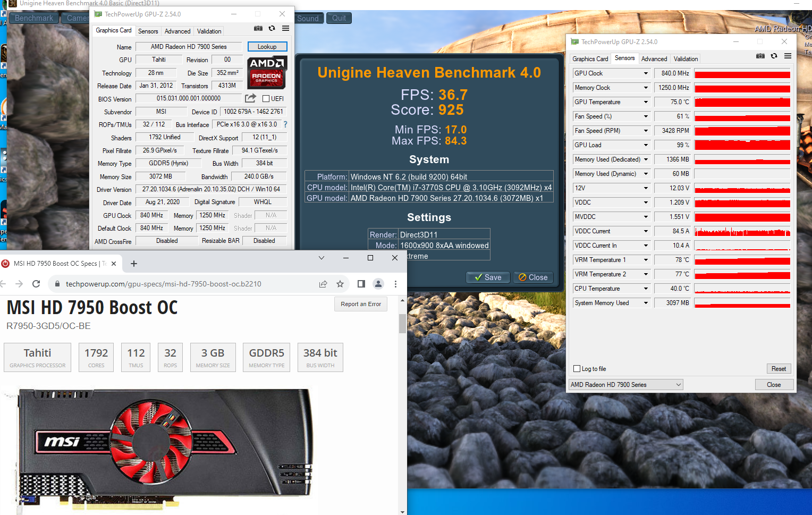812x515 pixels.
Task: Toggle the UEFI checkbox
Action: click(266, 99)
